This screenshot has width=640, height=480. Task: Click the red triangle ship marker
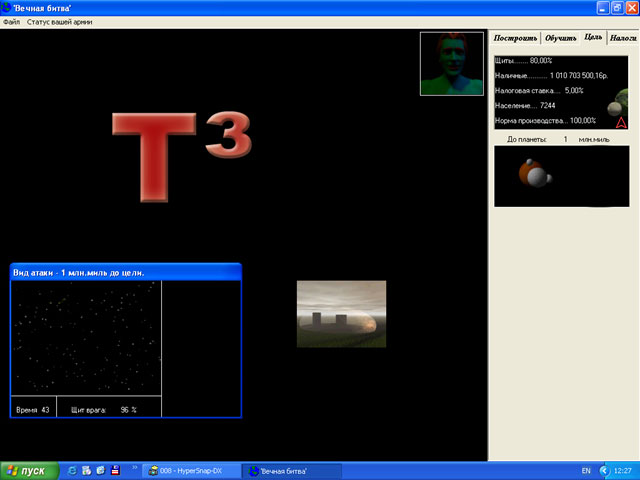(620, 123)
